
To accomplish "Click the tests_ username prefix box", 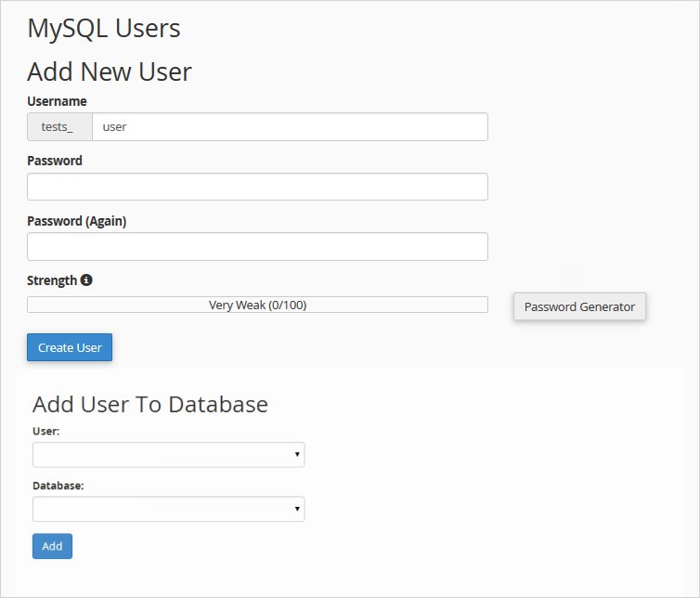I will coord(59,127).
